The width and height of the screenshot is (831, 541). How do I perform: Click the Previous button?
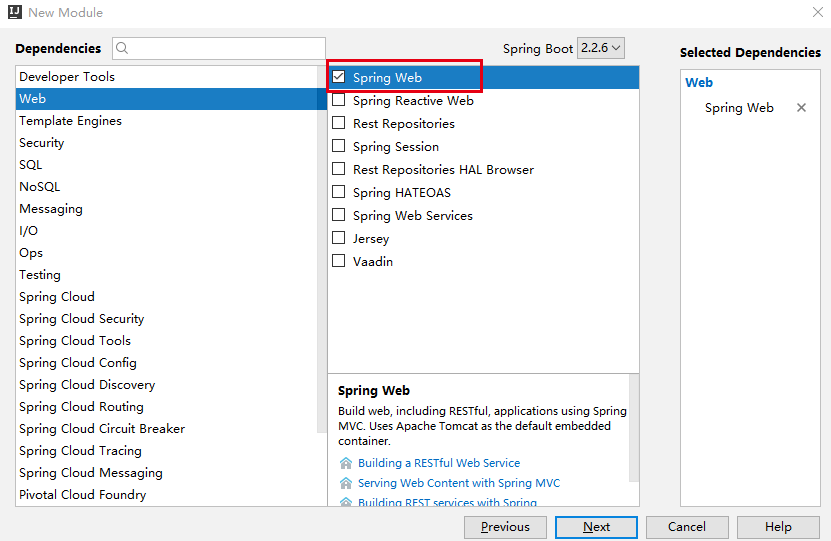(x=505, y=527)
